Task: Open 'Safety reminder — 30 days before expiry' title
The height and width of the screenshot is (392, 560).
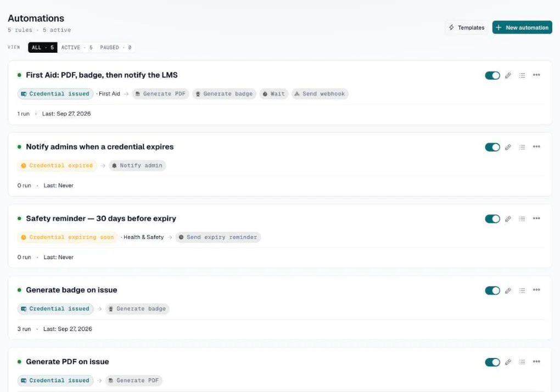Action: (x=101, y=219)
